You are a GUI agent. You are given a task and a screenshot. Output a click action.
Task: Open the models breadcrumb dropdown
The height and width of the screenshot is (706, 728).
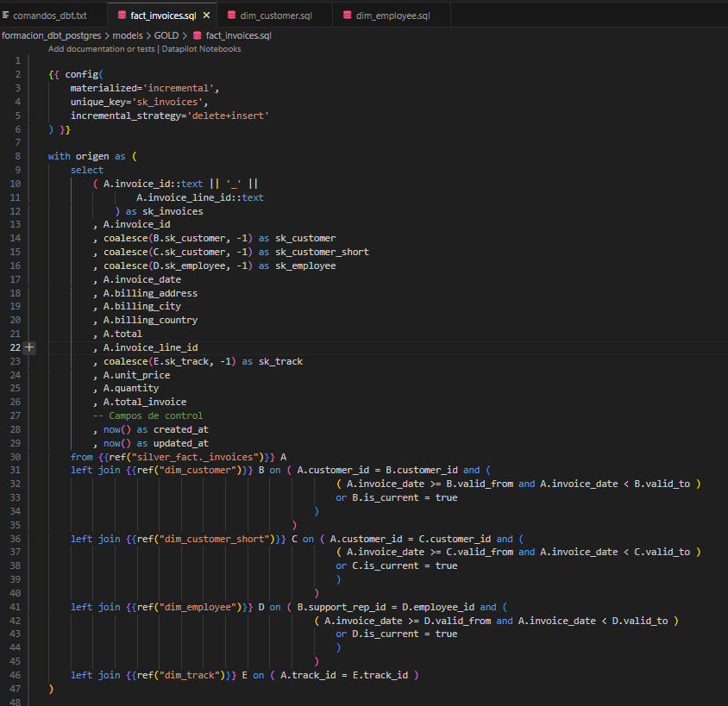click(x=128, y=35)
